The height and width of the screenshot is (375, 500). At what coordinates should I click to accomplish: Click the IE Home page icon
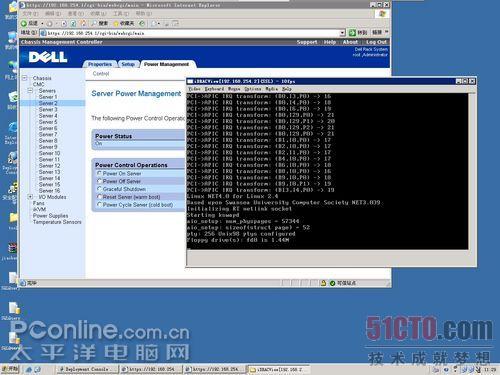pyautogui.click(x=83, y=23)
